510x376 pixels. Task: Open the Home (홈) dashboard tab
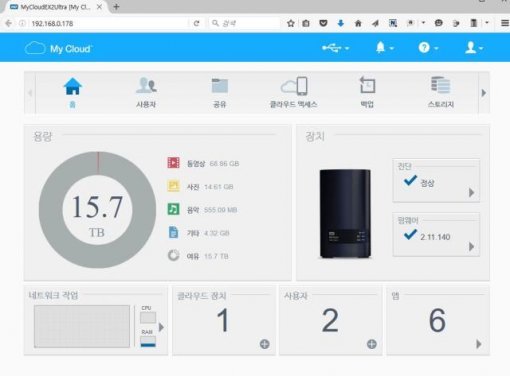[x=72, y=92]
